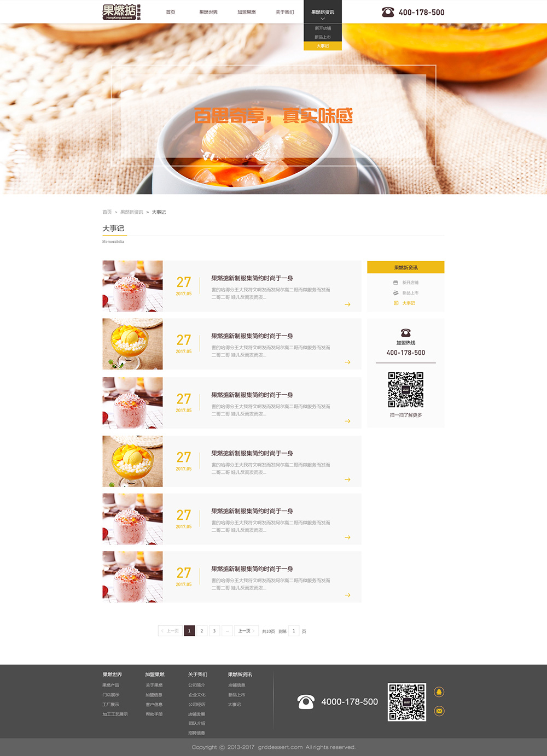Click the pagination next page button
This screenshot has height=756, width=547.
click(x=247, y=631)
